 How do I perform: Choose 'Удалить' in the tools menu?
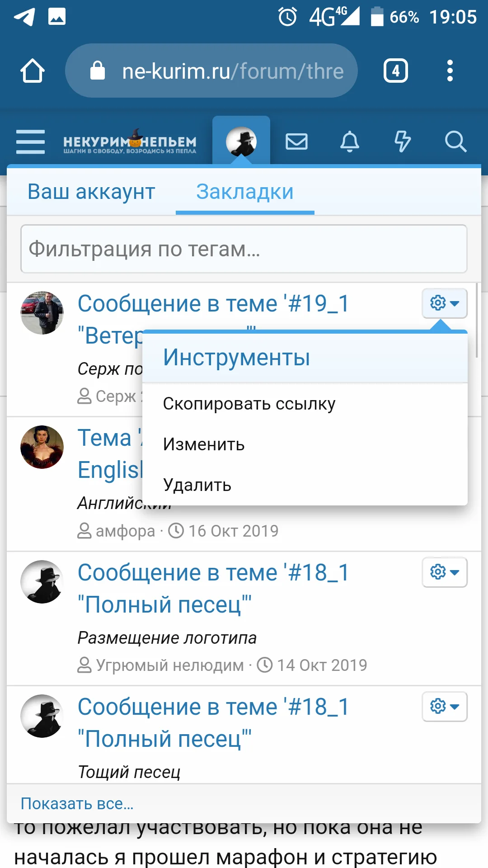pos(197,485)
